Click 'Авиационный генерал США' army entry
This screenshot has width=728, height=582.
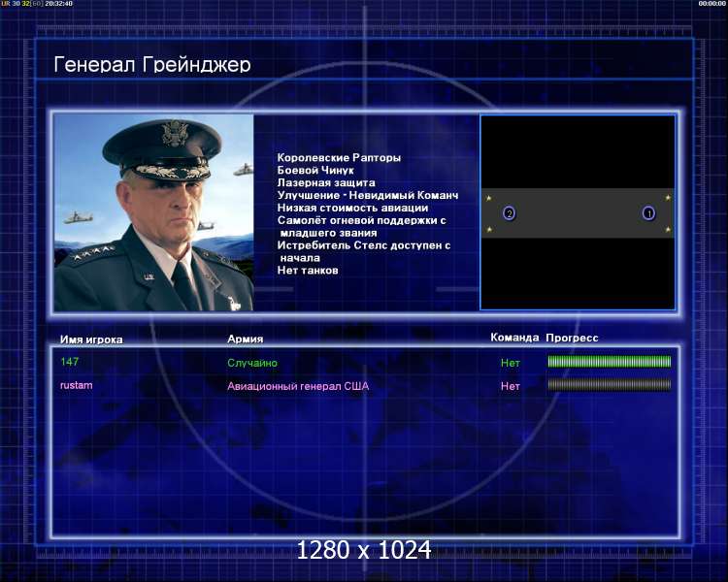click(298, 386)
